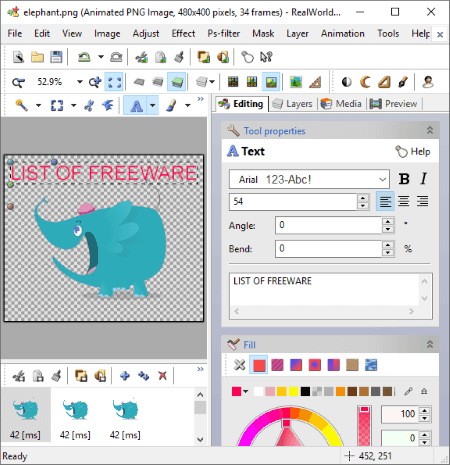Click the Grayscale half-circle icon
Screen dimensions: 450x465
coord(347,82)
